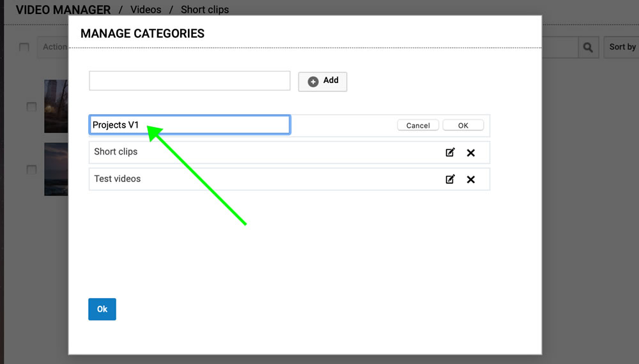This screenshot has height=364, width=639.
Task: Open the Sort by dropdown
Action: click(622, 47)
